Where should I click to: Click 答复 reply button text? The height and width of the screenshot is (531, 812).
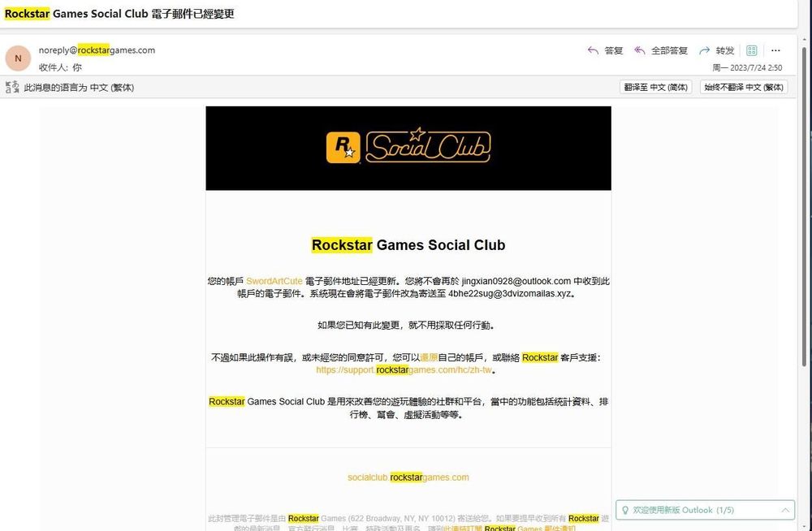click(x=614, y=50)
